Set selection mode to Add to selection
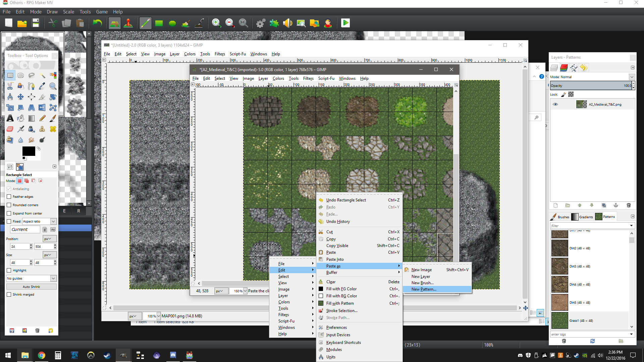The height and width of the screenshot is (362, 644). pos(26,181)
